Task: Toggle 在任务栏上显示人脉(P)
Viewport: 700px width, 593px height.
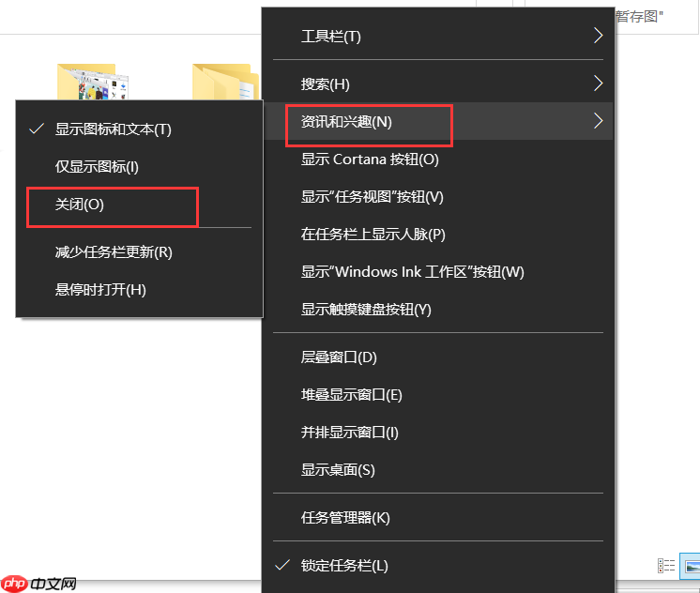Action: [438, 235]
